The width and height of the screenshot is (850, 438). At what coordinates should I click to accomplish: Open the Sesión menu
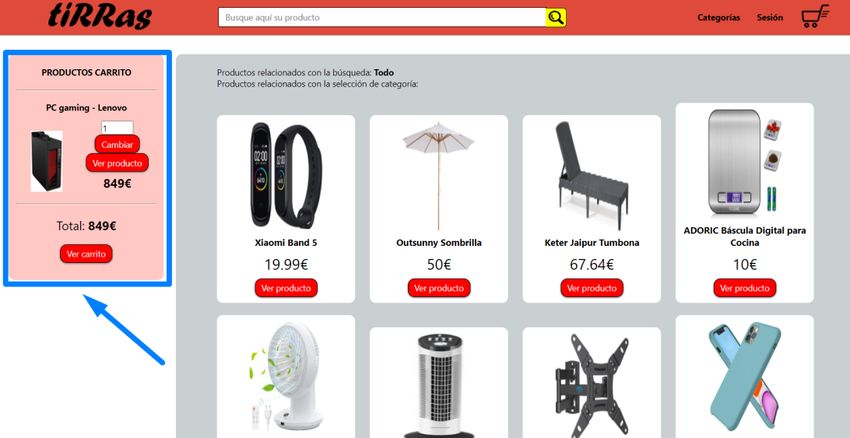tap(770, 17)
